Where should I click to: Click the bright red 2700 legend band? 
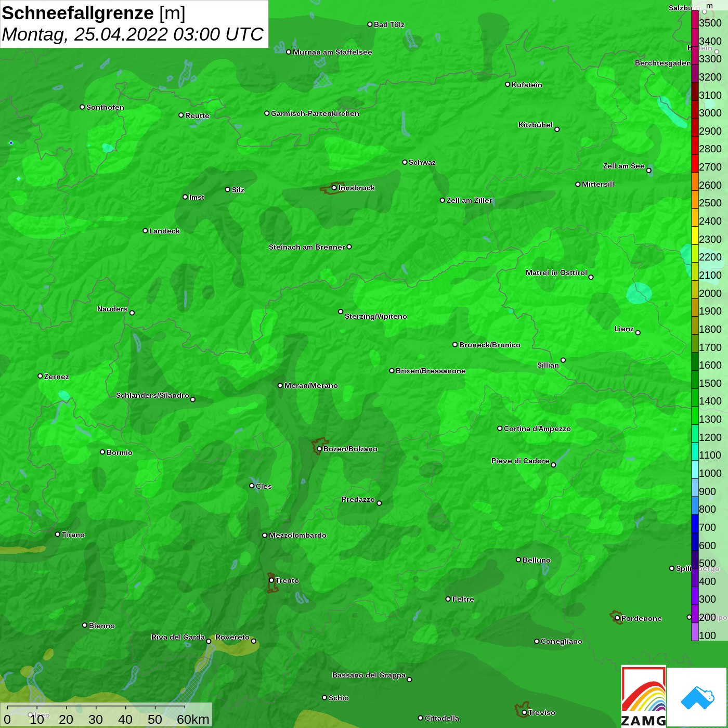coord(695,163)
